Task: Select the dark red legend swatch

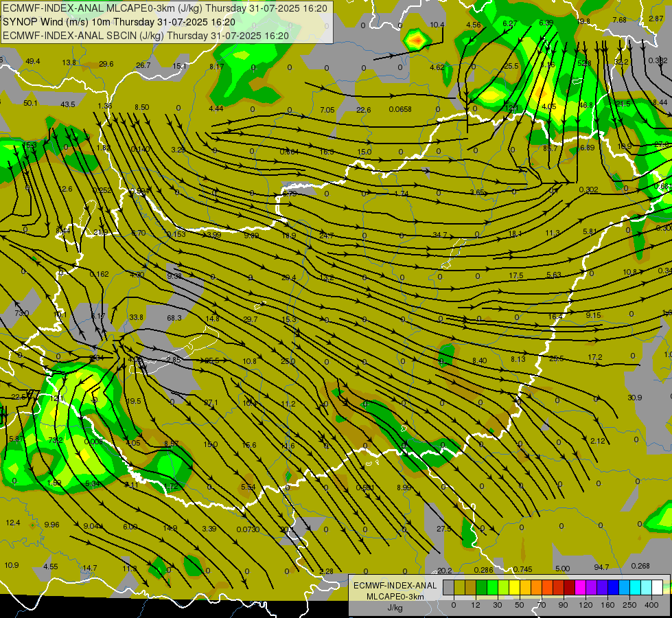Action: point(570,587)
